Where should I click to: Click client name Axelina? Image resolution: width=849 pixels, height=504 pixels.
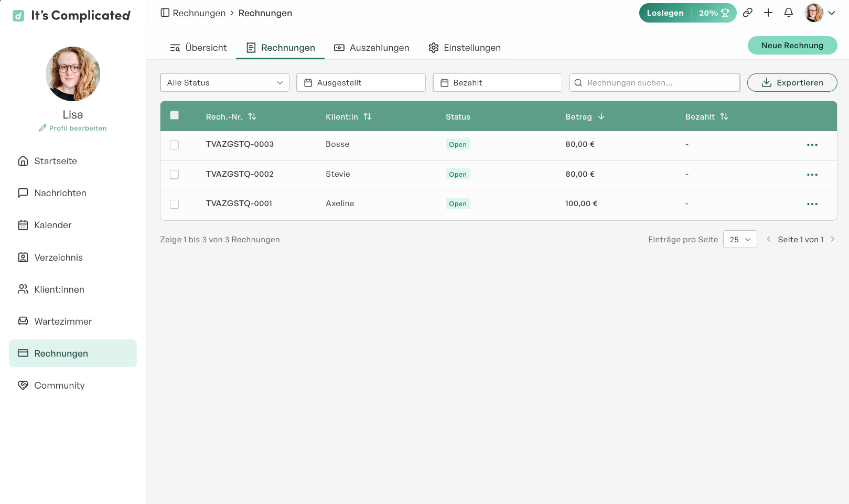[340, 203]
